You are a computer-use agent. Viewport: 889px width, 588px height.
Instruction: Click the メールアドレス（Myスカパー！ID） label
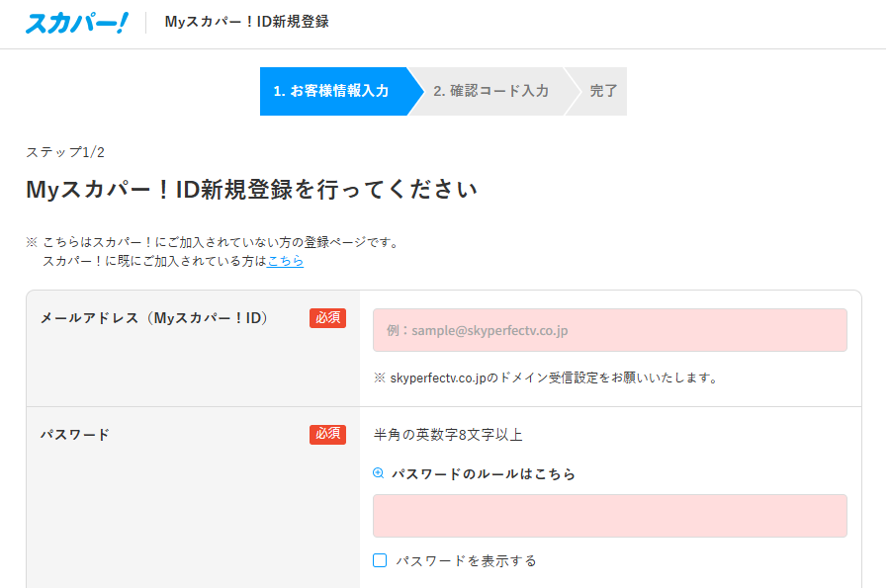point(153,318)
